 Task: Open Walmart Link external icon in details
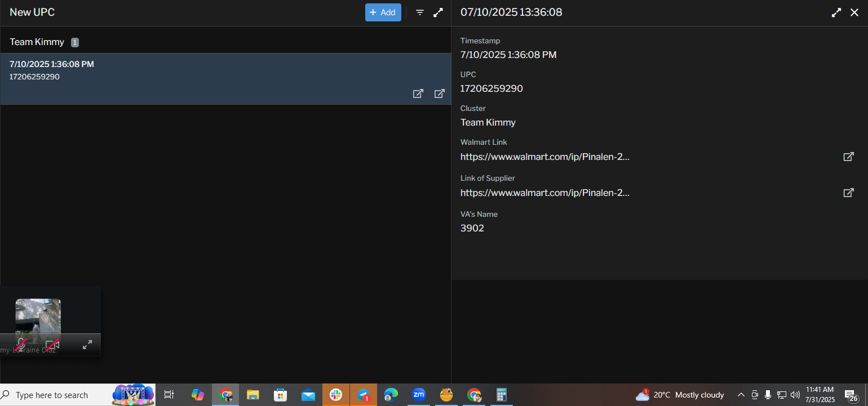point(848,157)
